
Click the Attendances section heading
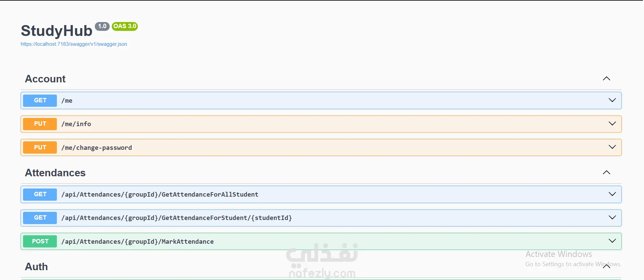(55, 173)
